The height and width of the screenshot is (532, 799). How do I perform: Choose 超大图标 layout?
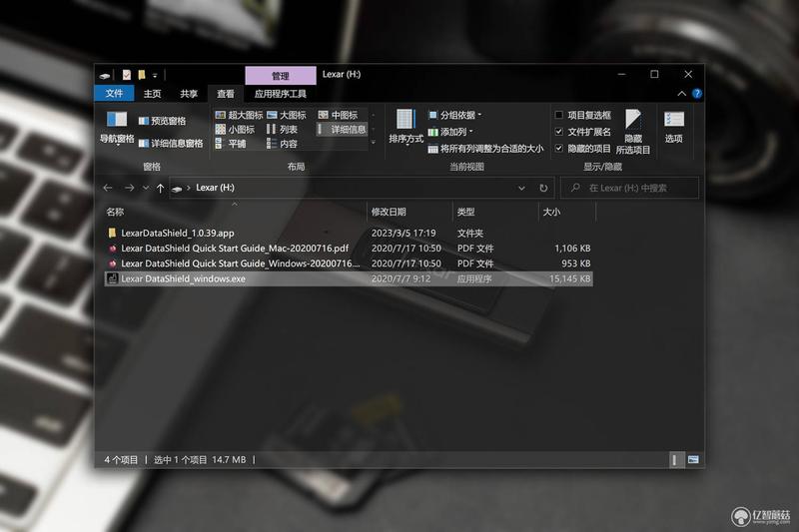pyautogui.click(x=239, y=115)
